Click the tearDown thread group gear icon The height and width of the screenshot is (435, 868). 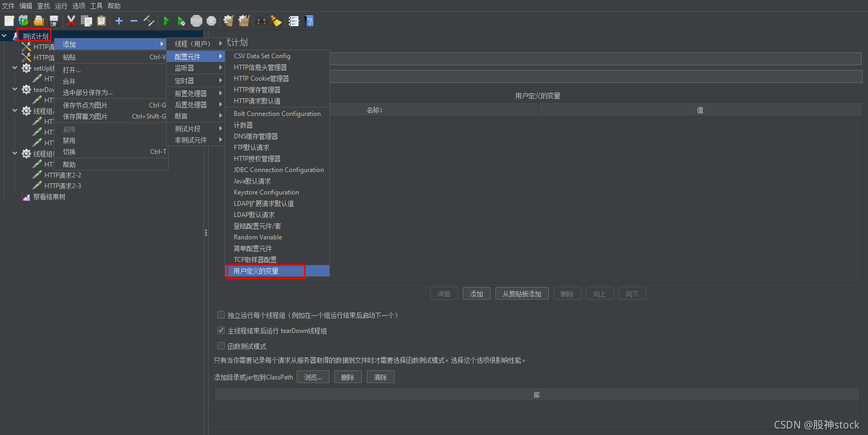click(26, 89)
